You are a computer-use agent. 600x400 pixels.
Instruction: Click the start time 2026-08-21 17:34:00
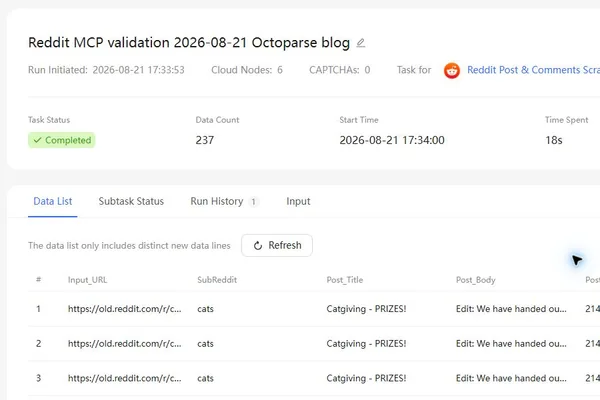click(392, 140)
